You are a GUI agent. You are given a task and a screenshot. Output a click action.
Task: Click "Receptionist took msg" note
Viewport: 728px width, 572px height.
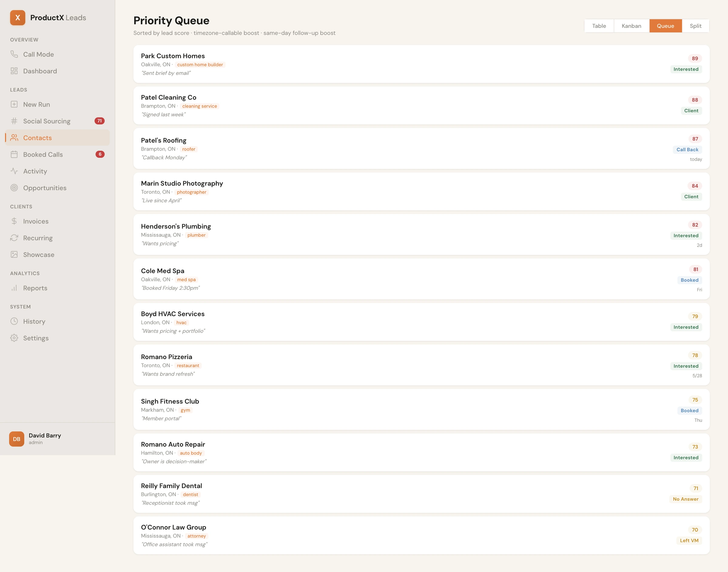coord(170,503)
